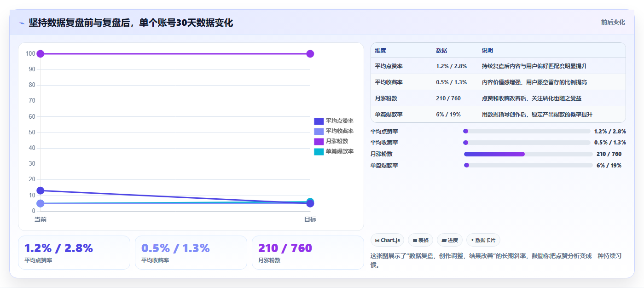Click the lightning icon beside the title
This screenshot has width=644, height=288.
coord(22,23)
